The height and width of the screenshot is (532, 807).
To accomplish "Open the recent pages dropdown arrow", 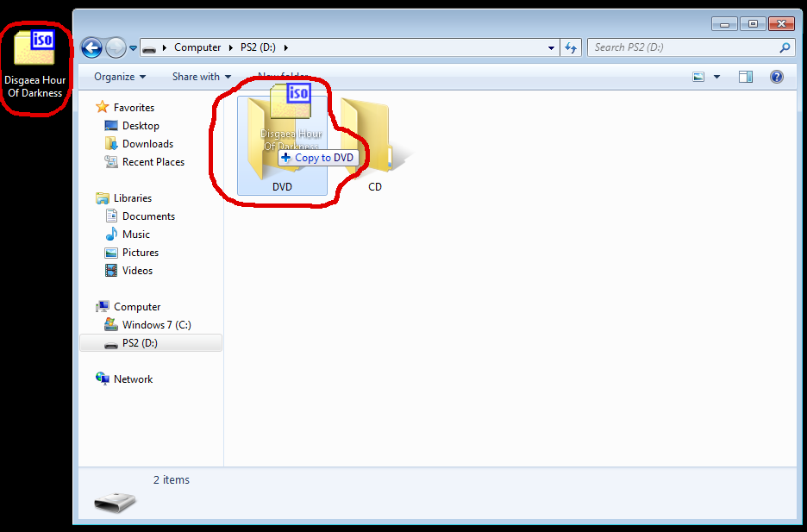I will [134, 48].
